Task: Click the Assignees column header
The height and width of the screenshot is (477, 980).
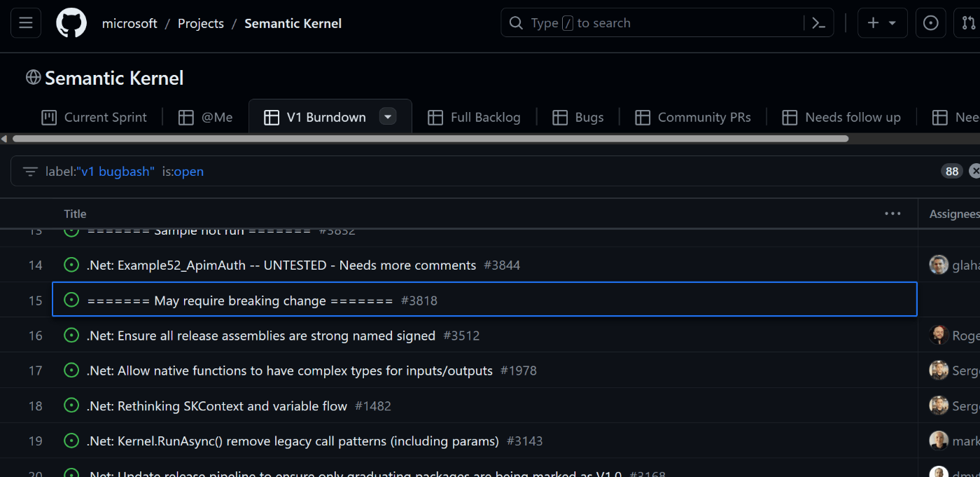Action: click(x=954, y=214)
